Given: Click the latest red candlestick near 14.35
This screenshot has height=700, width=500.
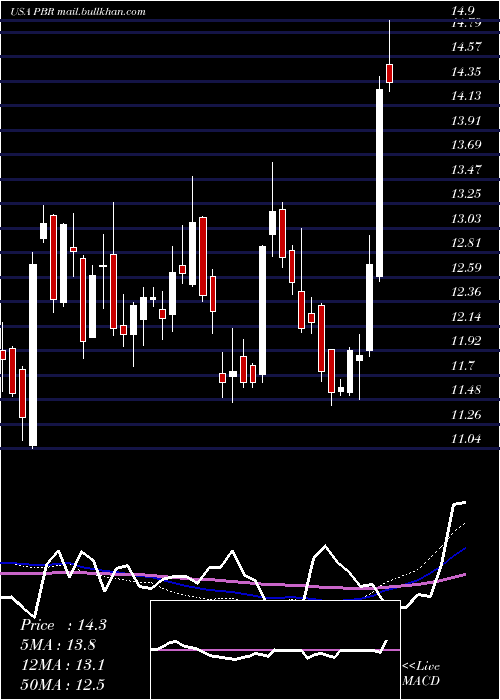Looking at the screenshot, I should (x=389, y=73).
